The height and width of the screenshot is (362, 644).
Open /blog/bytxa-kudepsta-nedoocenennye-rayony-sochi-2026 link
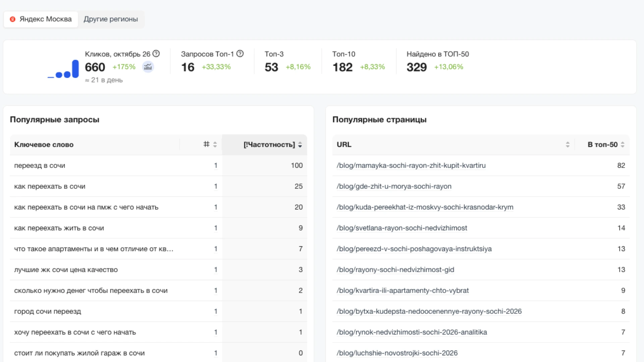429,311
